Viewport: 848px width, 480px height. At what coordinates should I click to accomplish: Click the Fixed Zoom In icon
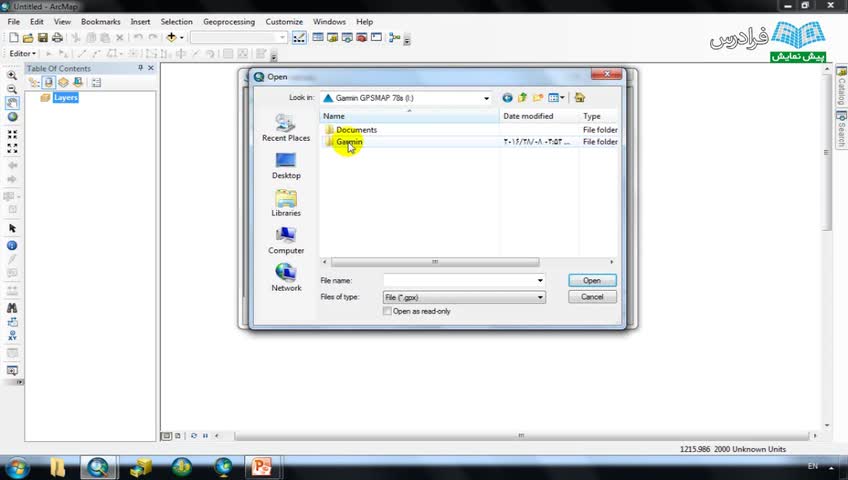point(12,134)
